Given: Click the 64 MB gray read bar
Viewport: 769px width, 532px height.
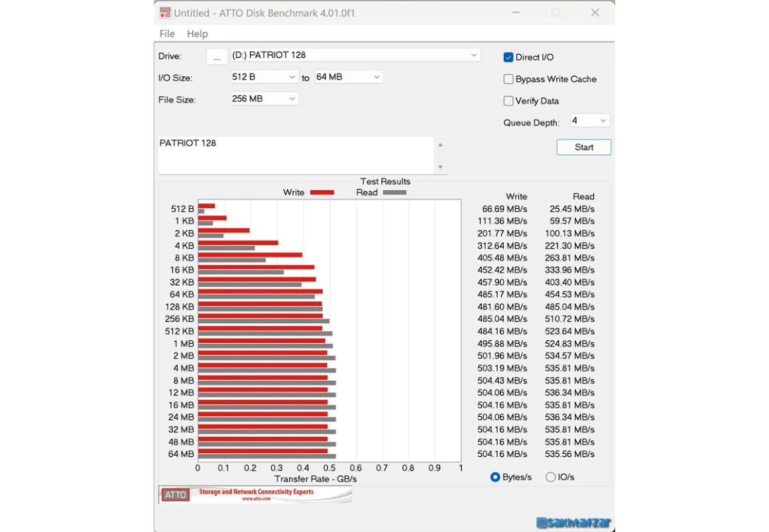Looking at the screenshot, I should [266, 456].
